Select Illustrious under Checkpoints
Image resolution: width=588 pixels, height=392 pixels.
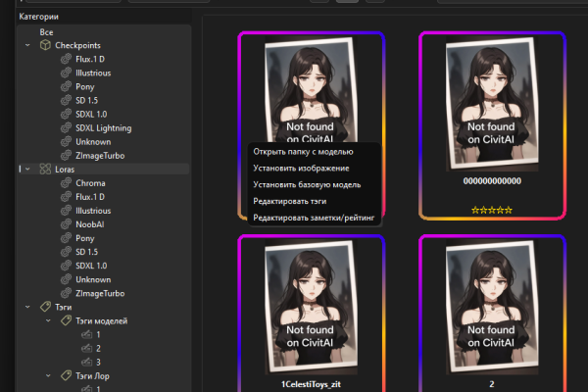pos(93,73)
